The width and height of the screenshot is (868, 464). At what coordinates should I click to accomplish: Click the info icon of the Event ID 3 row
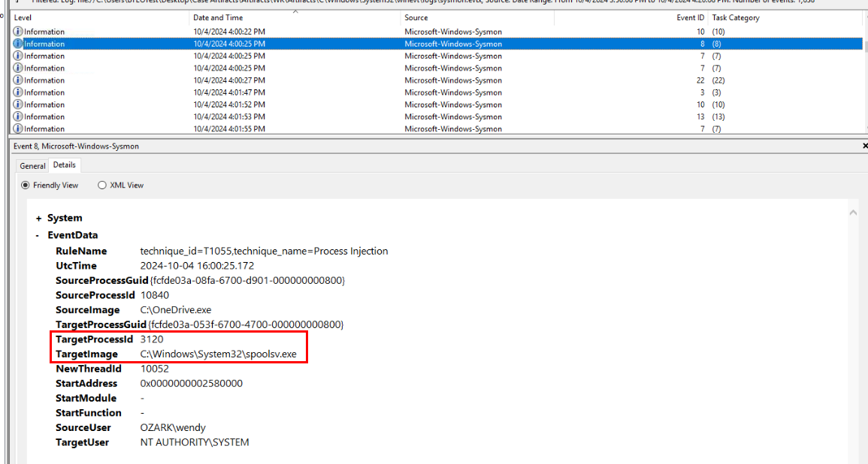[18, 92]
